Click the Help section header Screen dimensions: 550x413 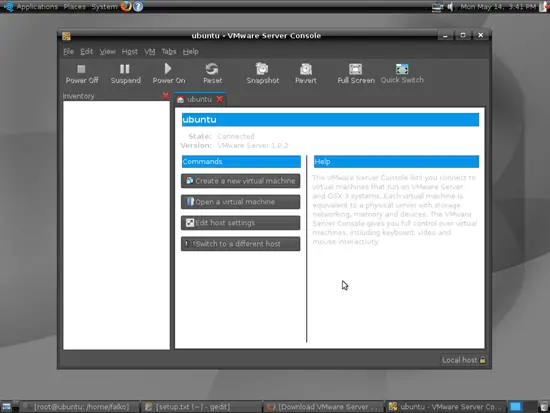point(396,161)
